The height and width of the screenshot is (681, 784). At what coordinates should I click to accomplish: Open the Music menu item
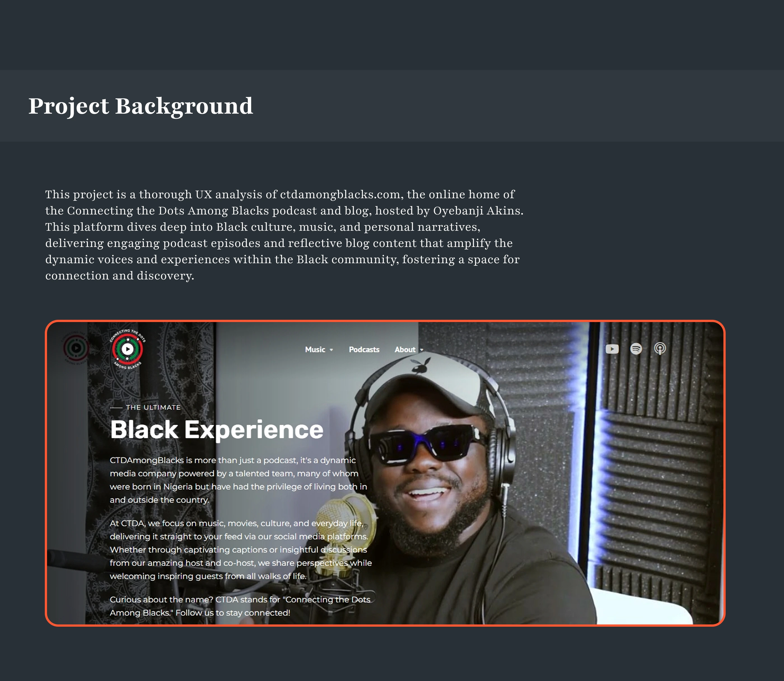pyautogui.click(x=315, y=350)
